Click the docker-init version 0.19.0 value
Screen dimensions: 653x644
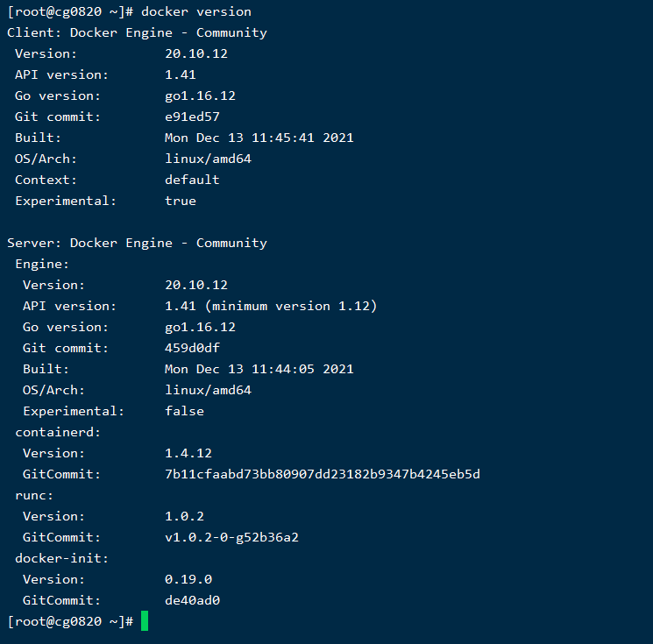tap(188, 579)
